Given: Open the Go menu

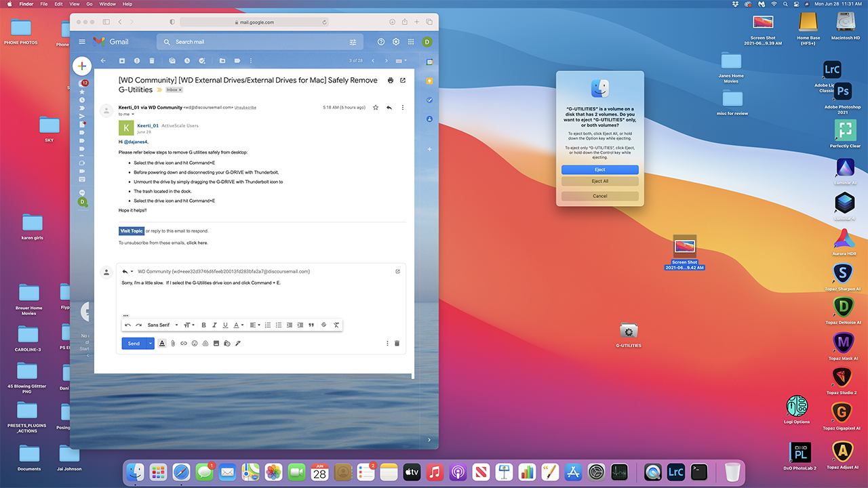Looking at the screenshot, I should [90, 4].
